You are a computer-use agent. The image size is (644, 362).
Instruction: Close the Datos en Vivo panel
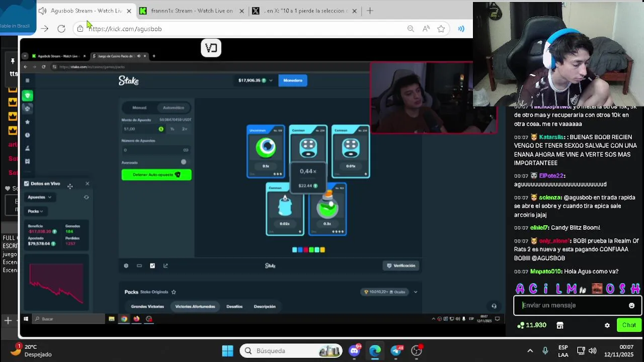pyautogui.click(x=87, y=184)
